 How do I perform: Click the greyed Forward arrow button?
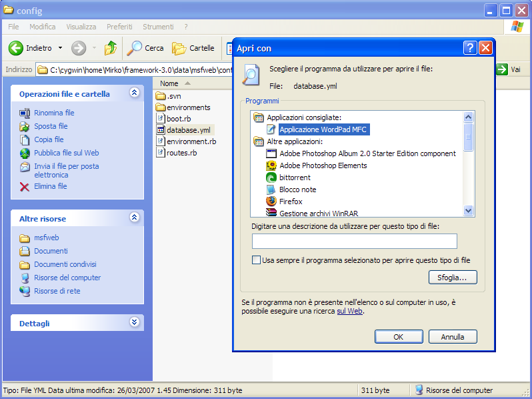(x=79, y=48)
